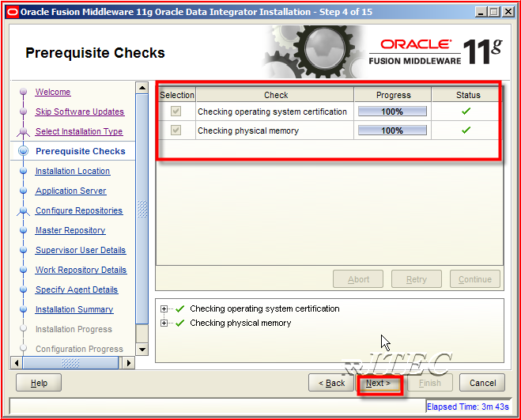The image size is (521, 420).
Task: Click the Continue button
Action: pyautogui.click(x=475, y=279)
